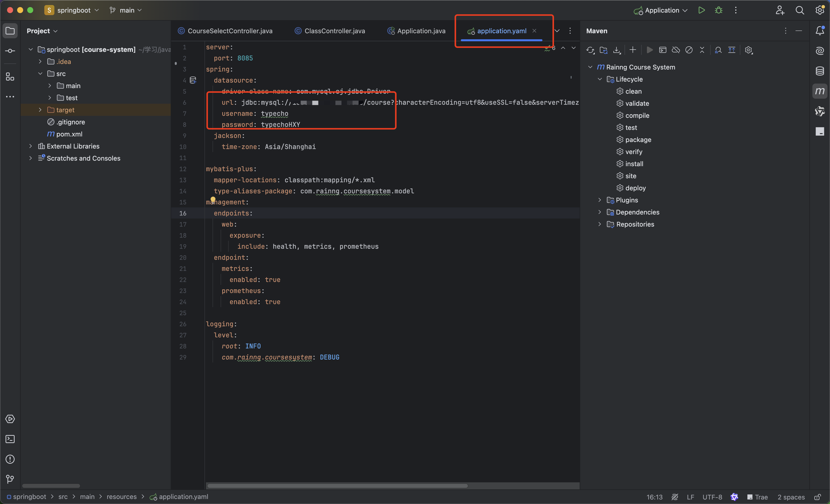Open AI Assistant swirl icon in right sidebar
Image resolution: width=830 pixels, height=504 pixels.
(820, 51)
